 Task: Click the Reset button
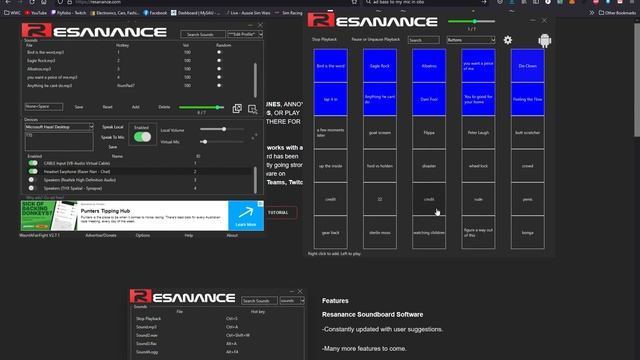[107, 107]
